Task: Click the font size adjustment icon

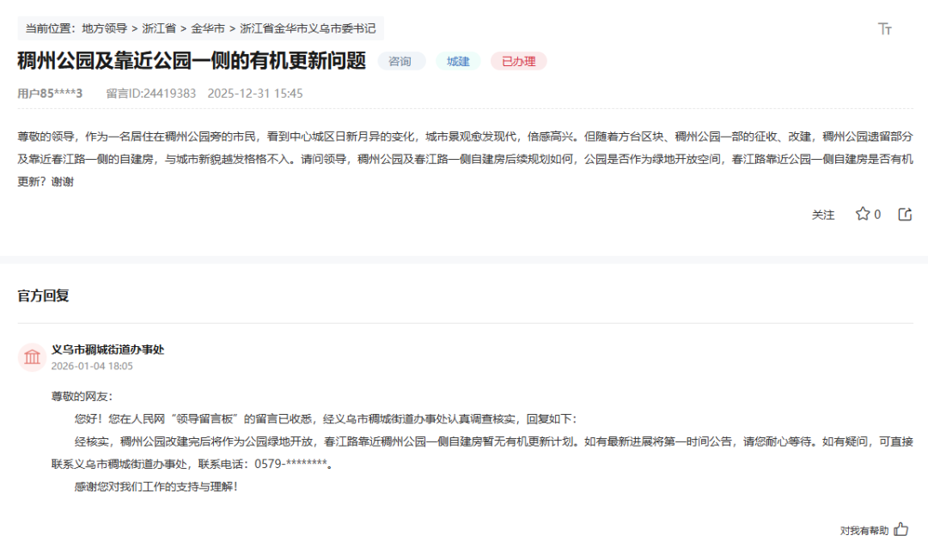Action: click(x=885, y=29)
